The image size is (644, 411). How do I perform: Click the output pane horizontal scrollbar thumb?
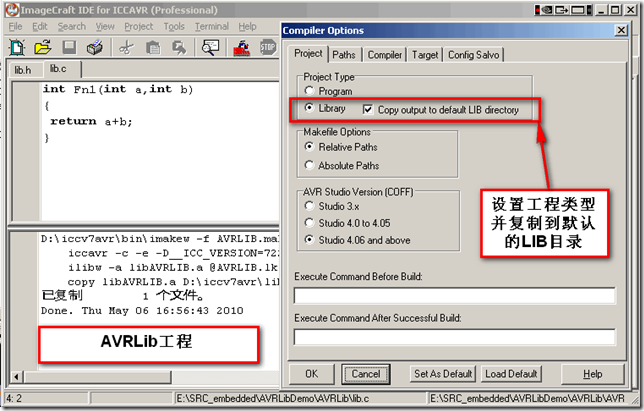(98, 377)
